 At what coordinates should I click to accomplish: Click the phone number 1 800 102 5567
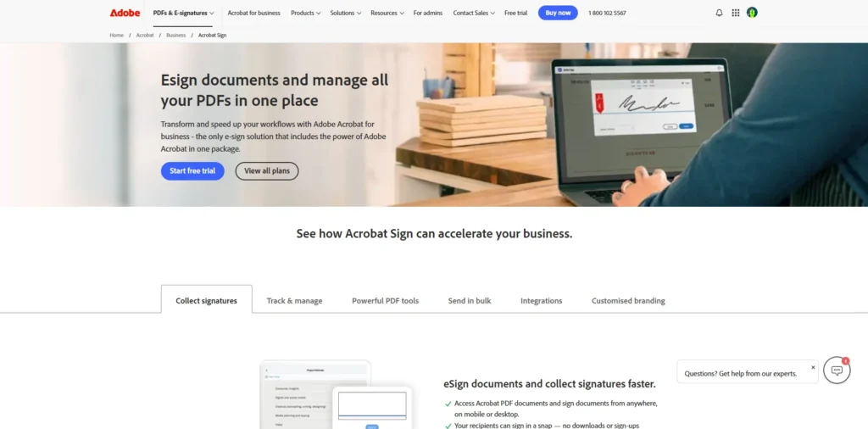pyautogui.click(x=607, y=13)
